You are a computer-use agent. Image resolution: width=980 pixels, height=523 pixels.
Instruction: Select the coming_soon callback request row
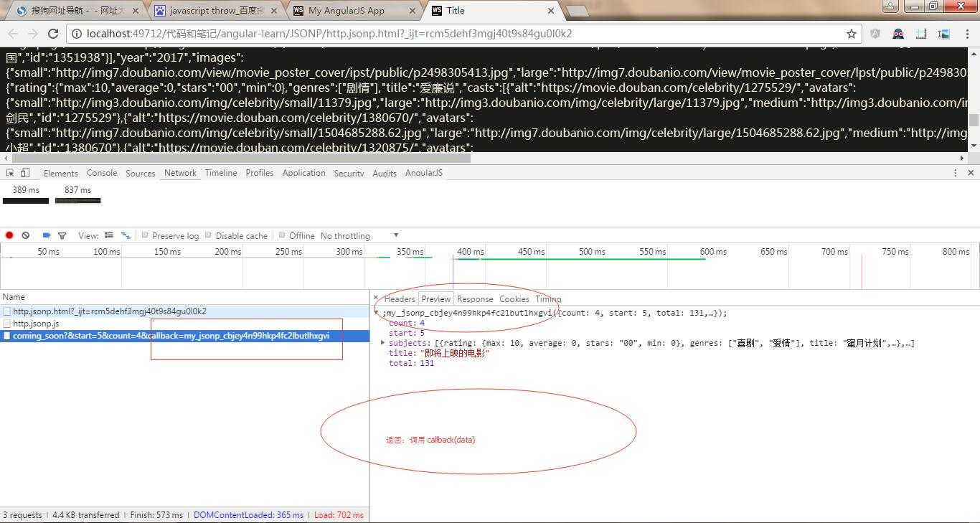[x=184, y=336]
